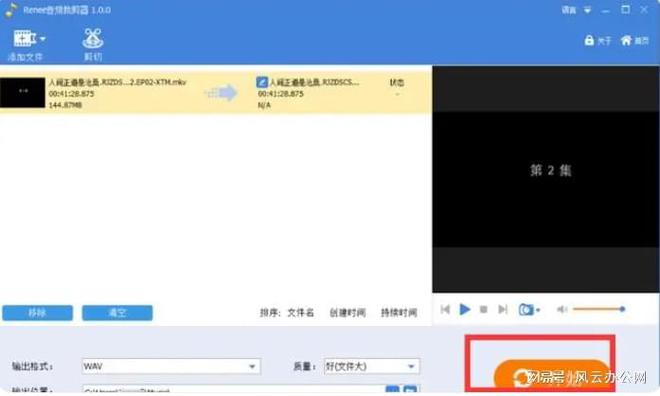Sort list by Duration (持续时间)

coord(399,313)
